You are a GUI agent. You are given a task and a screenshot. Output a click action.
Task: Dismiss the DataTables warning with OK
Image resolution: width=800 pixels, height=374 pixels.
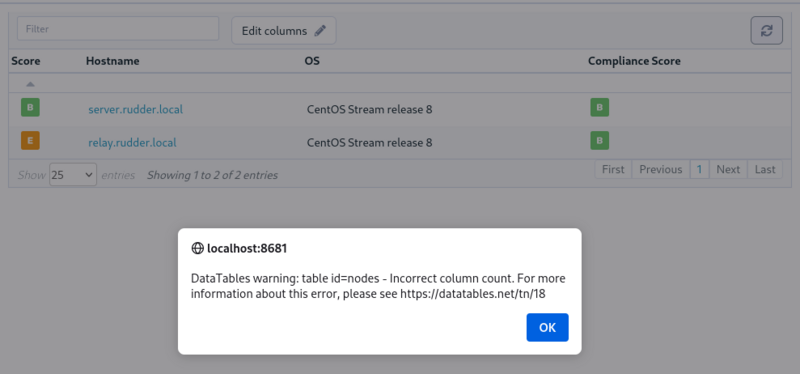[x=547, y=328]
